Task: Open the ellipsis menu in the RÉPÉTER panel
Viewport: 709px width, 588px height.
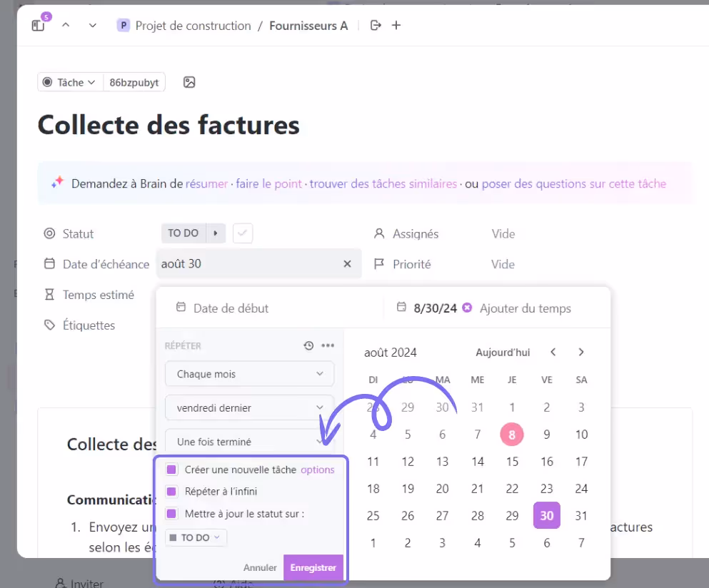Action: pos(328,345)
